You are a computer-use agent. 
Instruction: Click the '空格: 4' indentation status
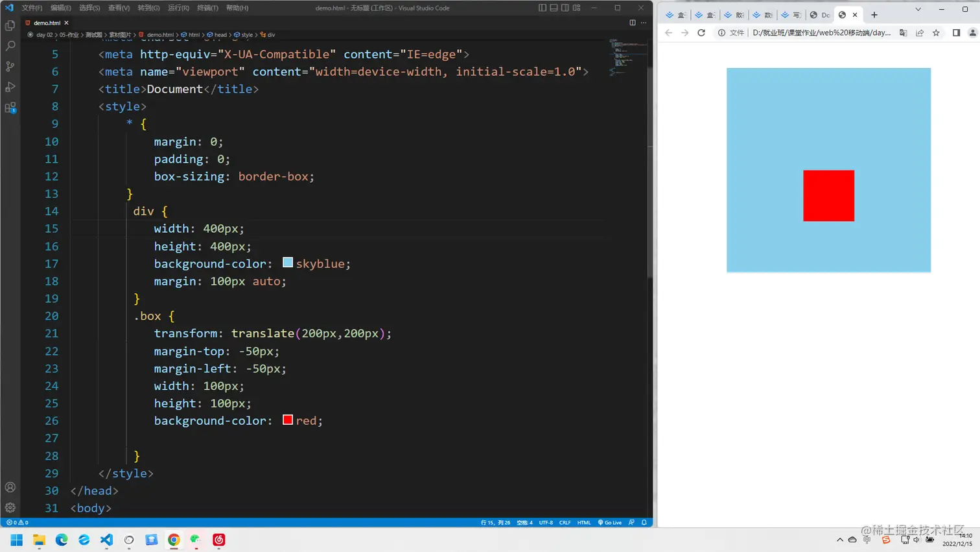point(524,522)
